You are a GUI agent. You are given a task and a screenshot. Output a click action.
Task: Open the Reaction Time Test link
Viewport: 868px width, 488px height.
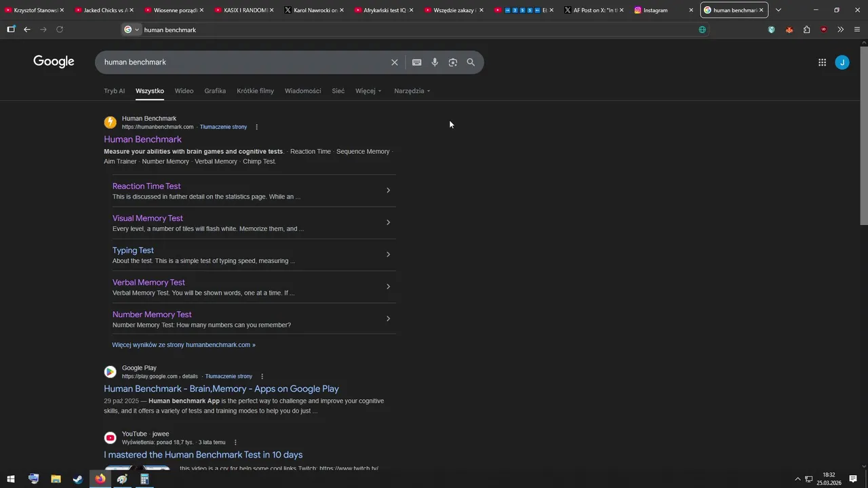[146, 186]
